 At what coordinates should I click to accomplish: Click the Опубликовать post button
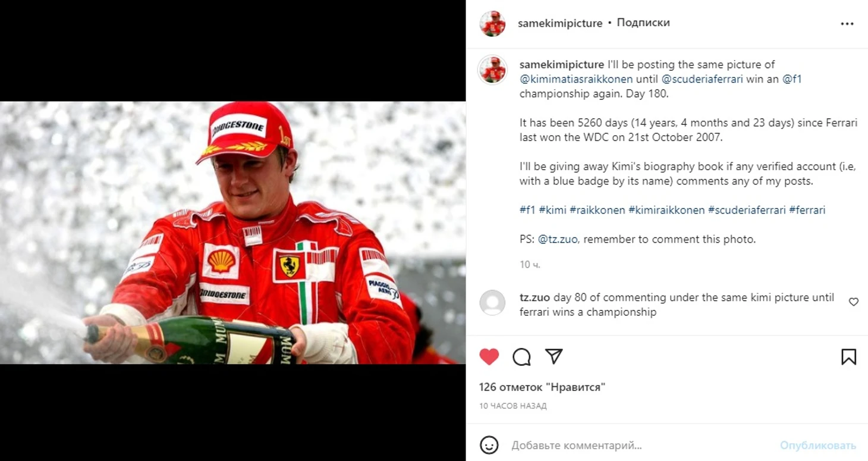(x=818, y=445)
